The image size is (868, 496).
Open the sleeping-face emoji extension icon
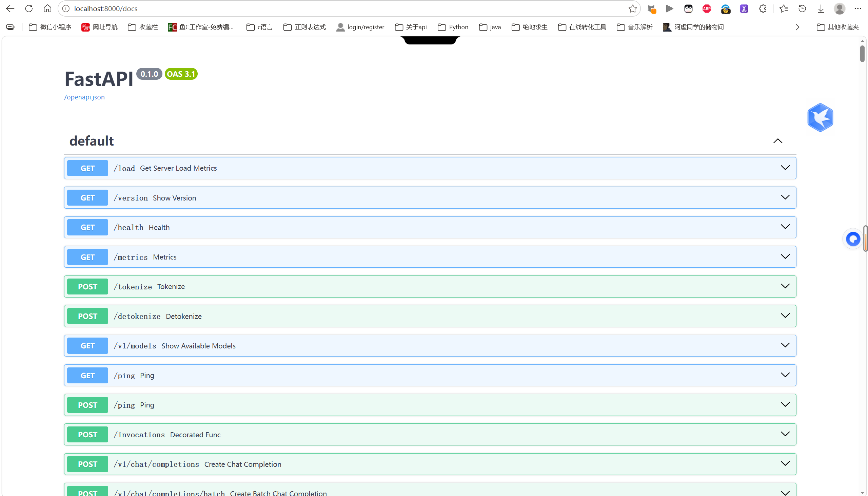pyautogui.click(x=725, y=9)
